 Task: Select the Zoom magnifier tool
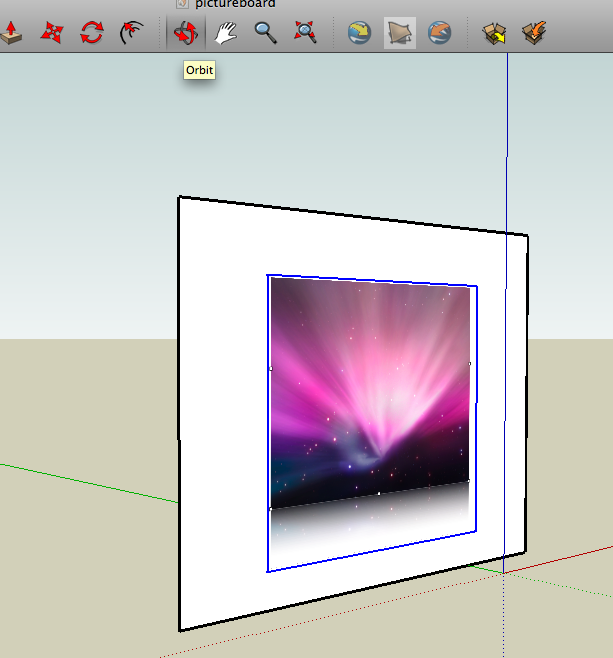click(x=266, y=33)
